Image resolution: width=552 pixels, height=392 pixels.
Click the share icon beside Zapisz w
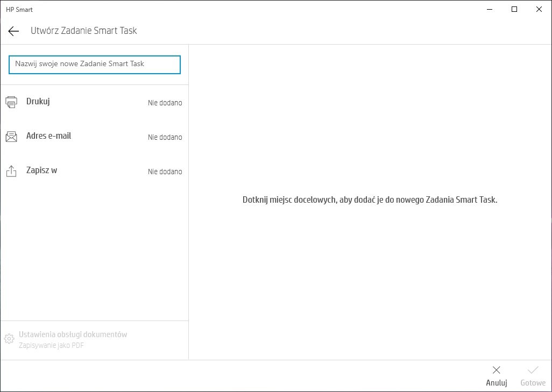pos(11,171)
